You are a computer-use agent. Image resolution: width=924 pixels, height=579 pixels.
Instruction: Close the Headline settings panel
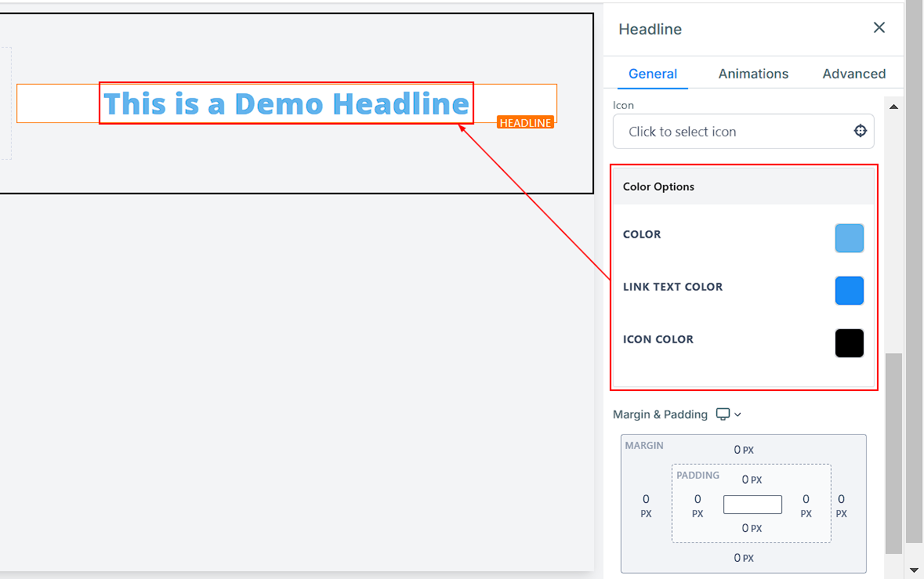pos(879,27)
